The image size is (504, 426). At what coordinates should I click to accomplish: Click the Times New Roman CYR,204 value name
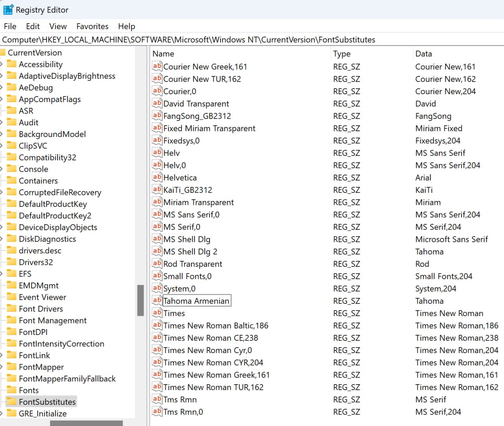[213, 362]
